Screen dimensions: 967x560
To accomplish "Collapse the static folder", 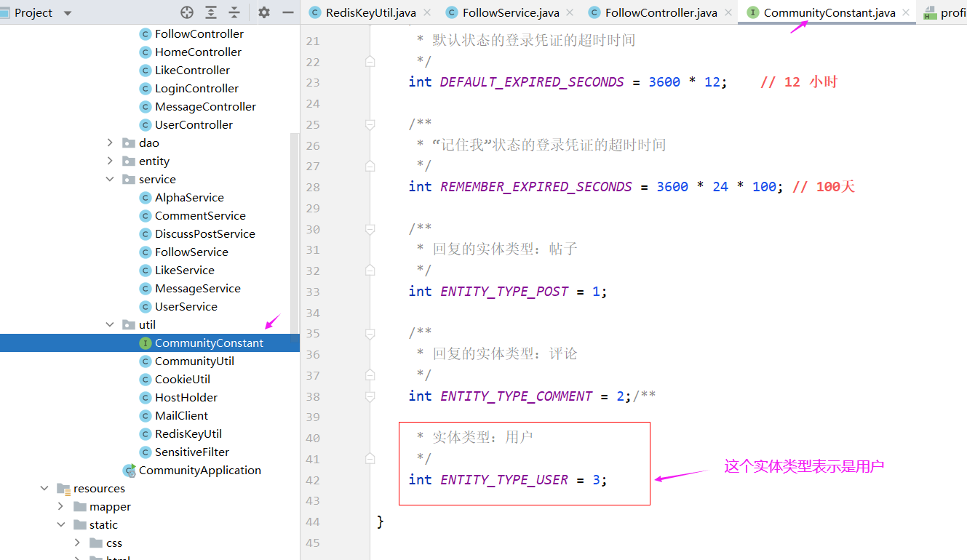I will point(60,524).
